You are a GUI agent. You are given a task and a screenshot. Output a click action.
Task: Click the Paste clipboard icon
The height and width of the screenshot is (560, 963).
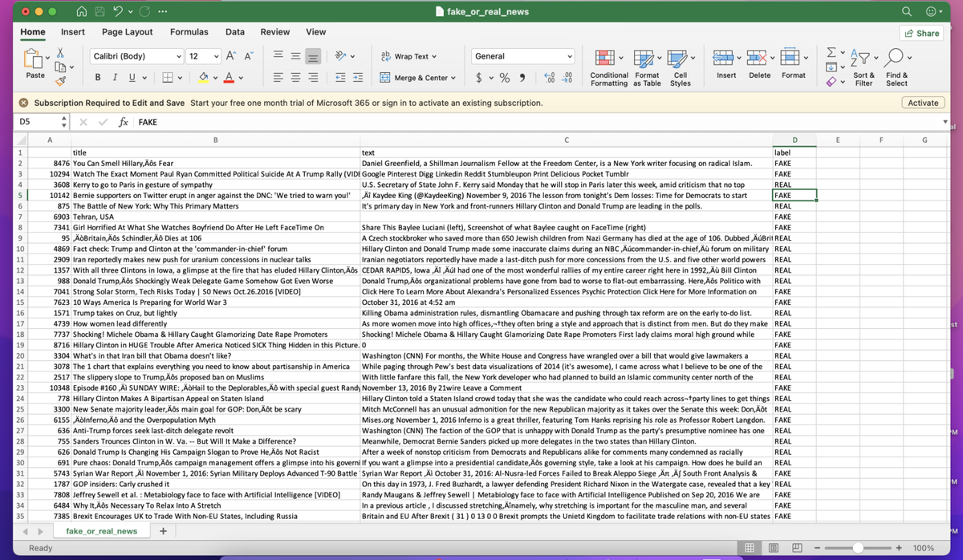[35, 58]
